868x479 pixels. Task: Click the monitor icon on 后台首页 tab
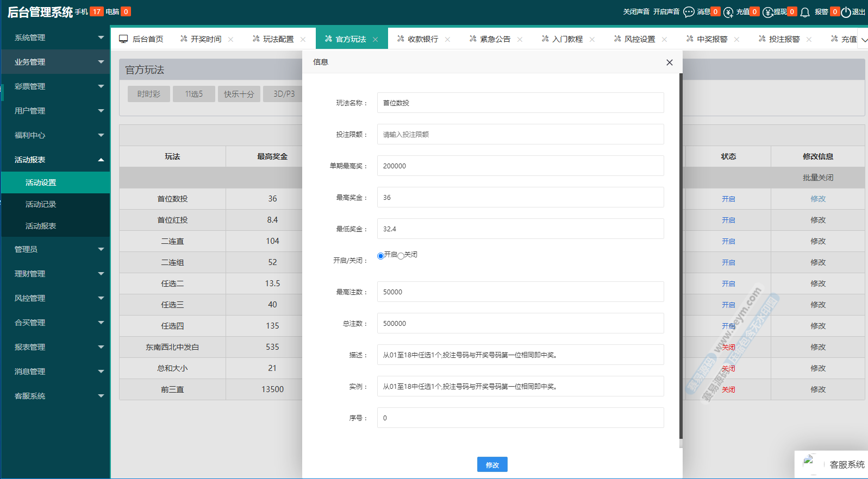pyautogui.click(x=123, y=39)
